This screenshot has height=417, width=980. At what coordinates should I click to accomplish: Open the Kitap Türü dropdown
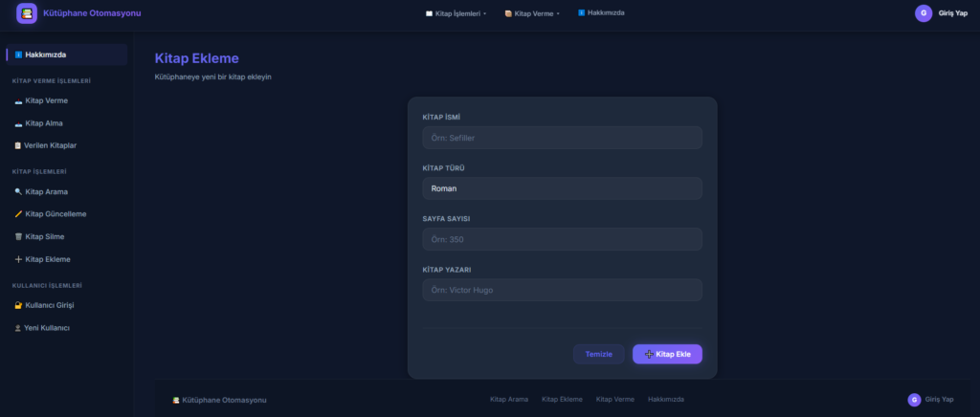point(562,188)
